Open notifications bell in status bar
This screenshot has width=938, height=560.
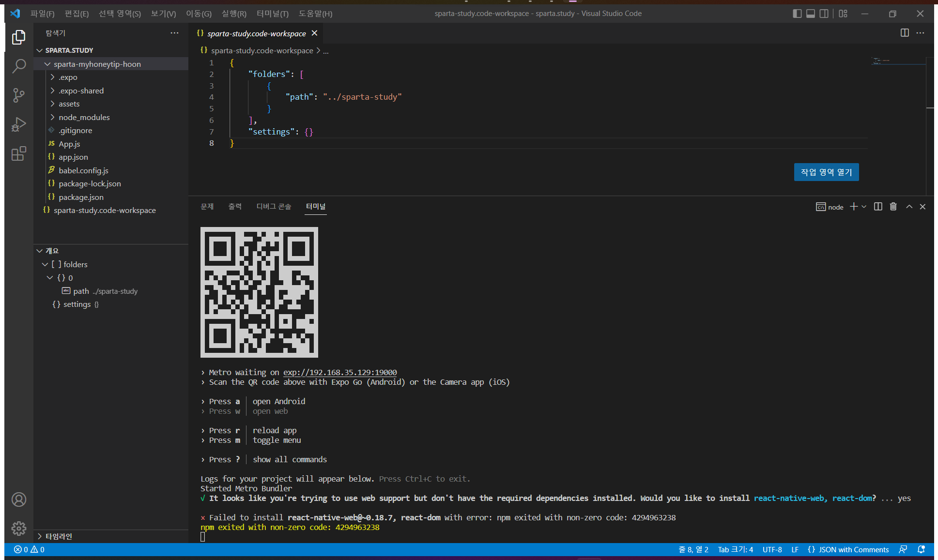(921, 549)
